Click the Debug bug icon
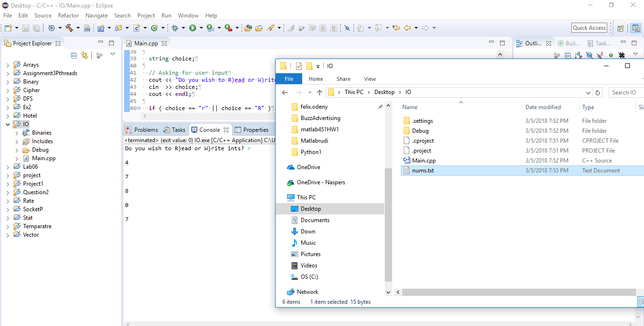The image size is (644, 326). point(175,28)
